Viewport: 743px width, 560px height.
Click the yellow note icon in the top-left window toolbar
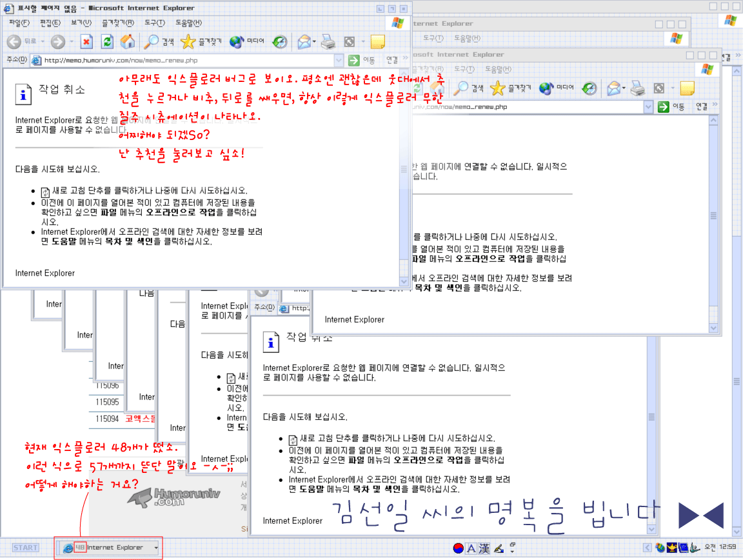(378, 42)
